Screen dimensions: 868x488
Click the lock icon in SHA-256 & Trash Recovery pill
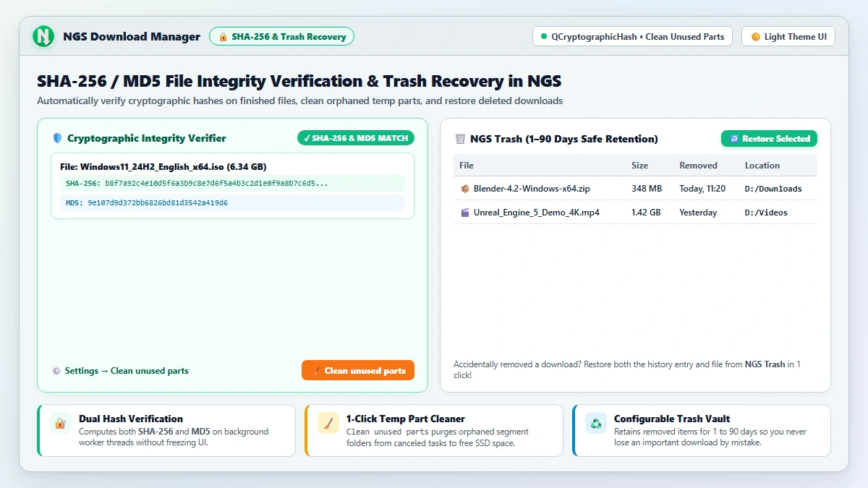tap(223, 37)
